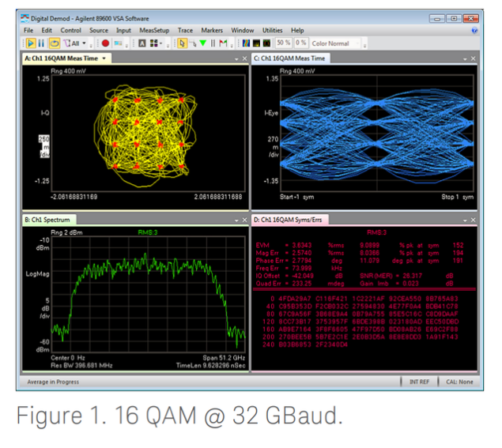Click the red M marker icon

(223, 43)
